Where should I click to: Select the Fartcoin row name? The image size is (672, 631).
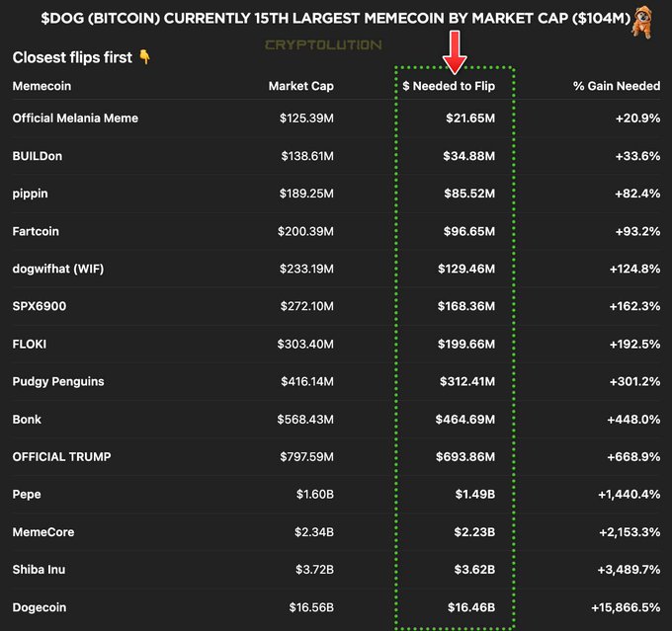(36, 231)
